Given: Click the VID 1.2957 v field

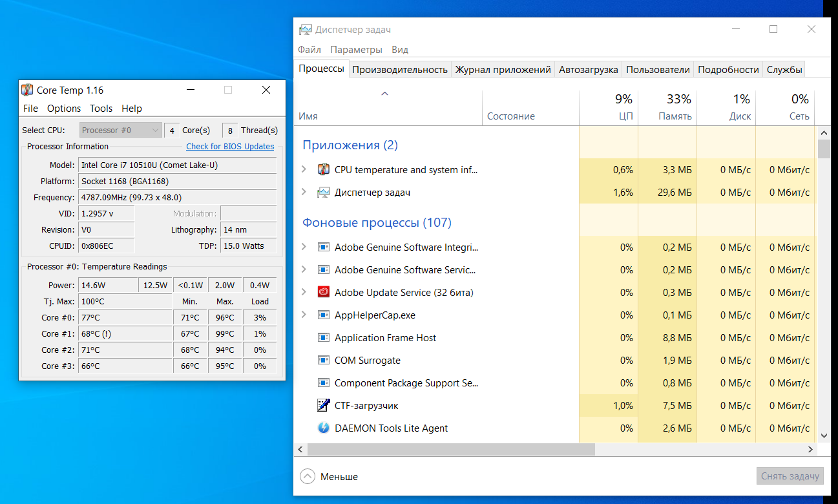Looking at the screenshot, I should click(107, 214).
